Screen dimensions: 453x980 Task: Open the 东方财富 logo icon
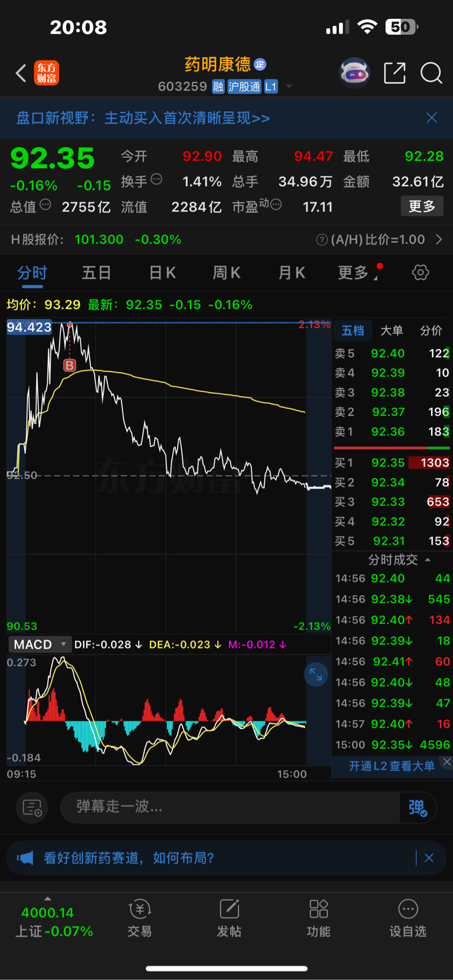coord(47,73)
